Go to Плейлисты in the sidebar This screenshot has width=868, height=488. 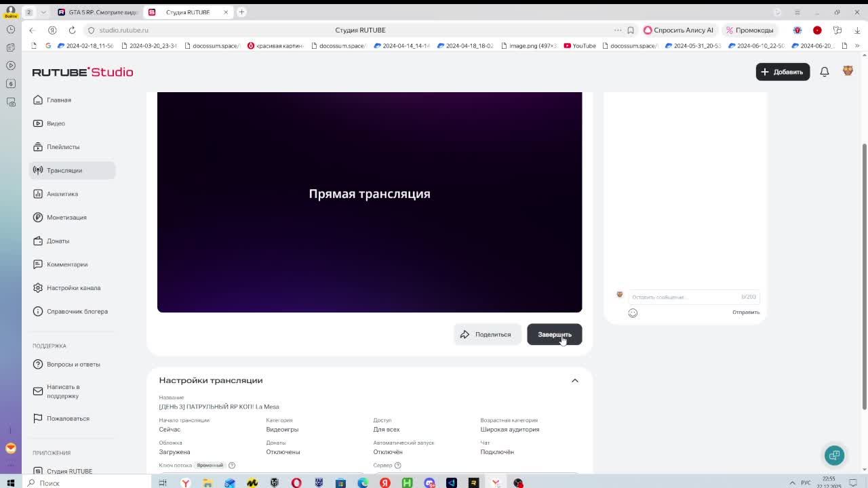(x=63, y=147)
